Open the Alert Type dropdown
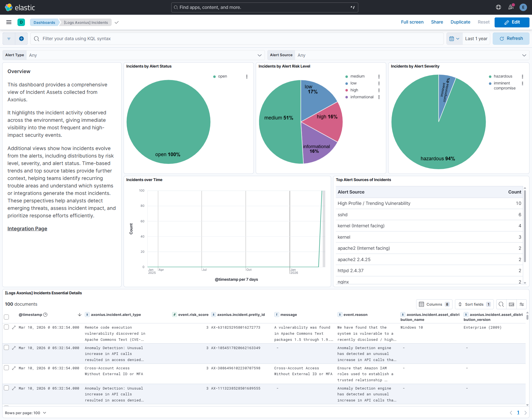 [x=145, y=55]
